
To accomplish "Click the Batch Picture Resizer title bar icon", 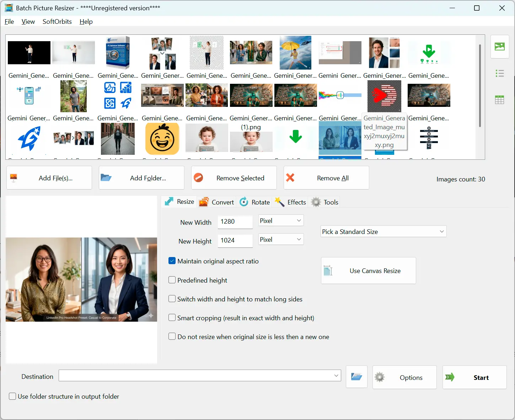I will 9,8.
